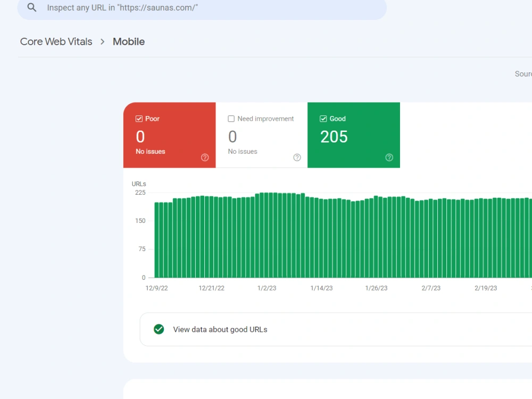Click the 225 y-axis value
This screenshot has width=532, height=399.
pos(140,193)
